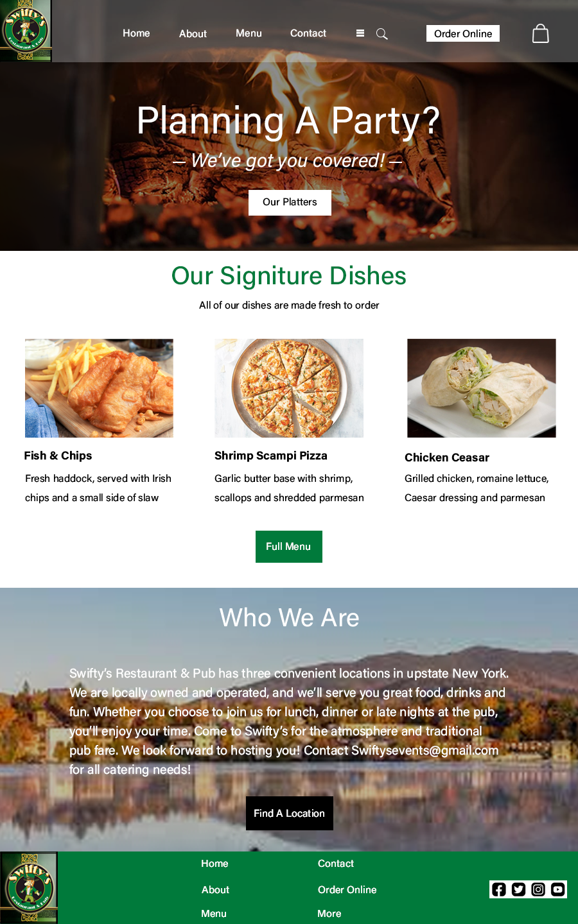Visit the Facebook page via footer icon
This screenshot has height=924, width=578.
[499, 889]
